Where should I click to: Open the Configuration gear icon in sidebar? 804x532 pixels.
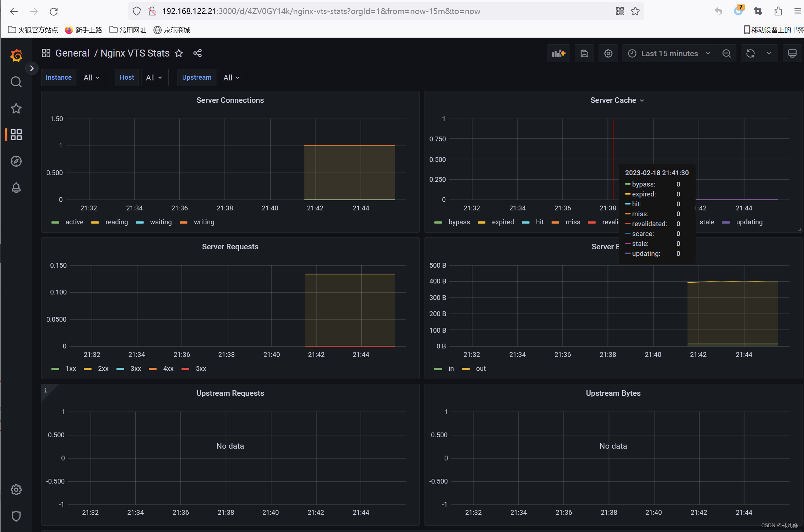[16, 489]
